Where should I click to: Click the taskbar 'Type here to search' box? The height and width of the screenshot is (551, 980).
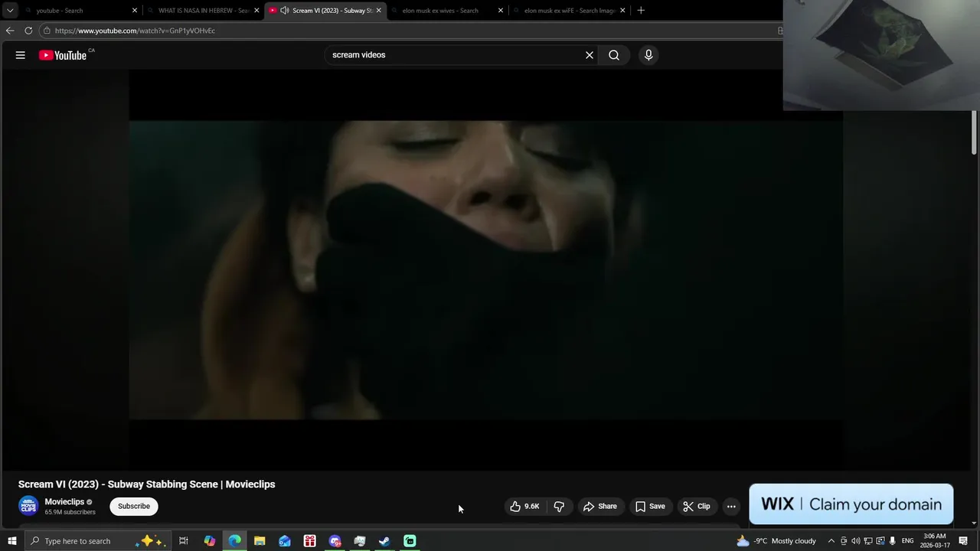point(96,541)
